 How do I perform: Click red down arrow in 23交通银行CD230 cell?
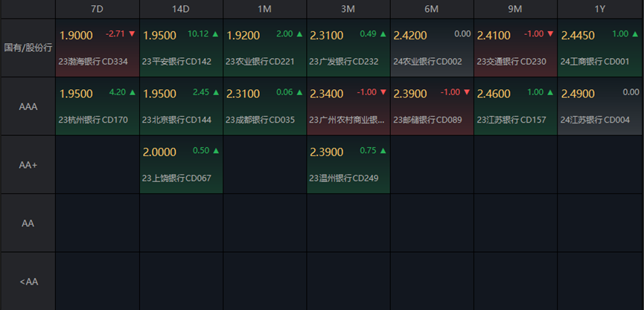click(x=549, y=34)
